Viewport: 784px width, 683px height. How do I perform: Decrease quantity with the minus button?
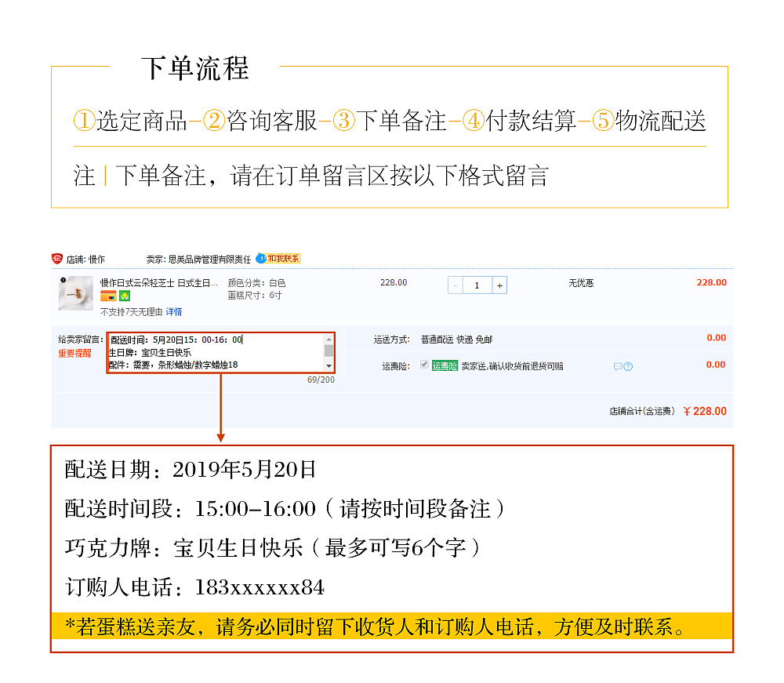[456, 285]
